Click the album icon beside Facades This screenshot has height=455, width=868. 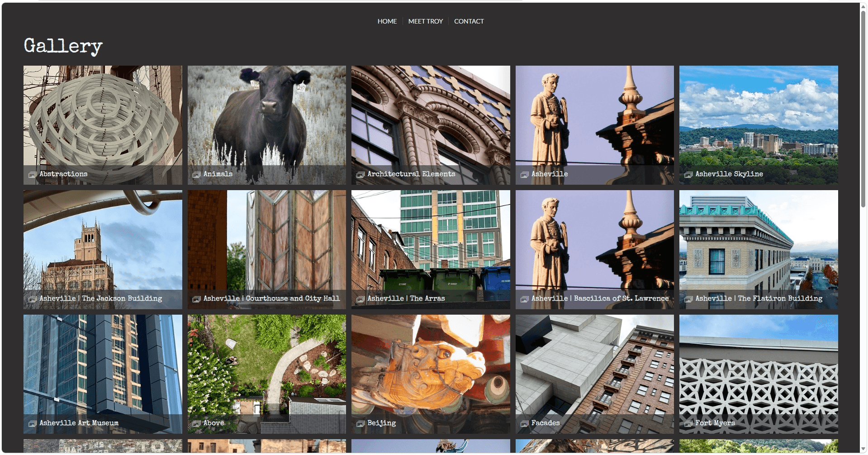(524, 423)
